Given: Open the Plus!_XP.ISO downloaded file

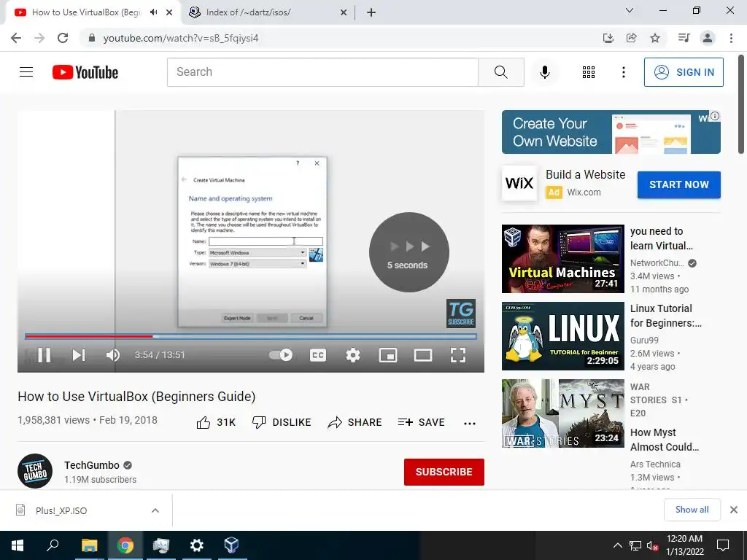Looking at the screenshot, I should pyautogui.click(x=61, y=510).
